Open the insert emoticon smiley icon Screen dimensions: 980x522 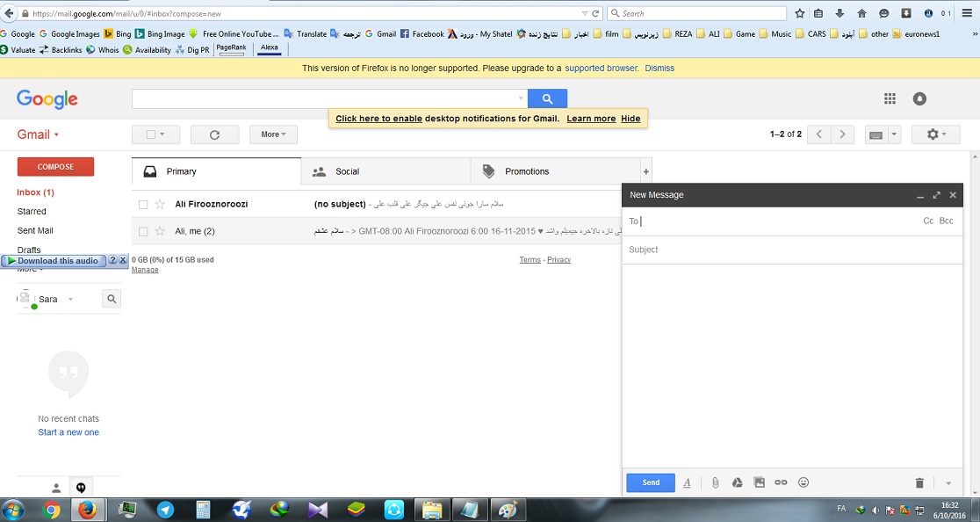[803, 482]
